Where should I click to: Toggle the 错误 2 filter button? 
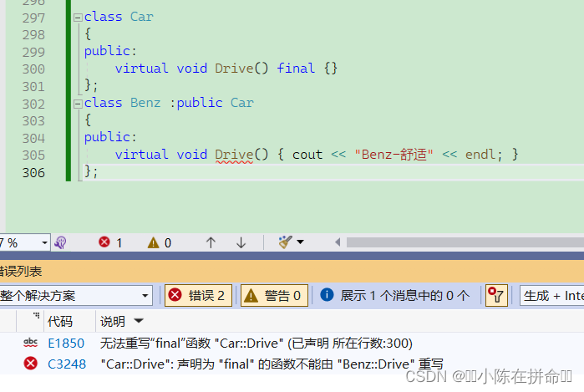198,296
